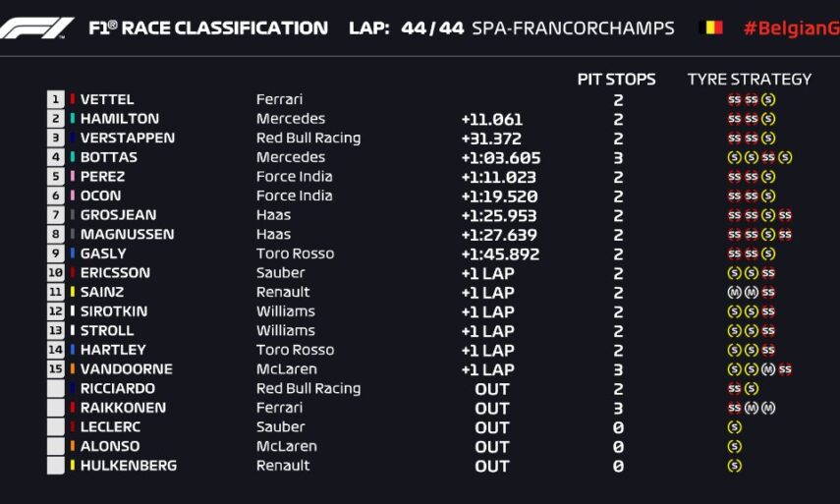840x504 pixels.
Task: Click Bottas gap time +1:03.605
Action: (x=500, y=157)
